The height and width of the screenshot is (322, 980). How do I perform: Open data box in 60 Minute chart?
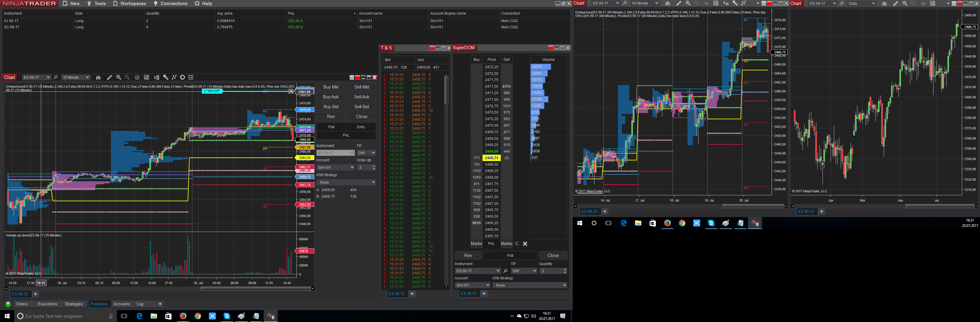pos(715,3)
